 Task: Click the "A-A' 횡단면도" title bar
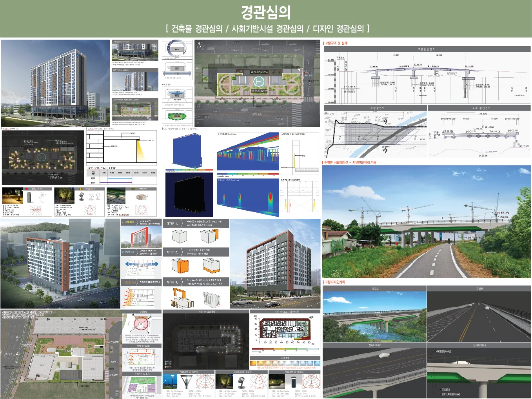pos(479,108)
